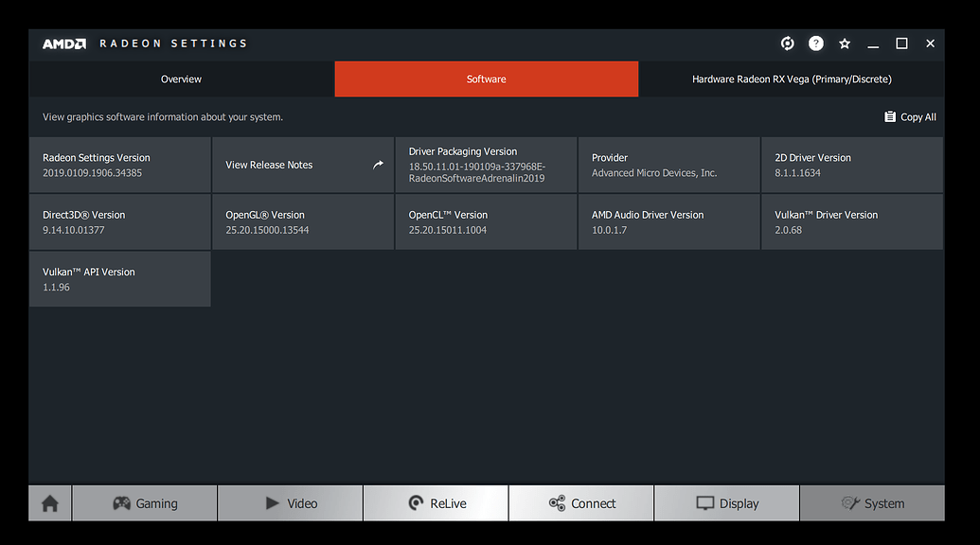Select the 2D Driver Version tile

[x=852, y=165]
